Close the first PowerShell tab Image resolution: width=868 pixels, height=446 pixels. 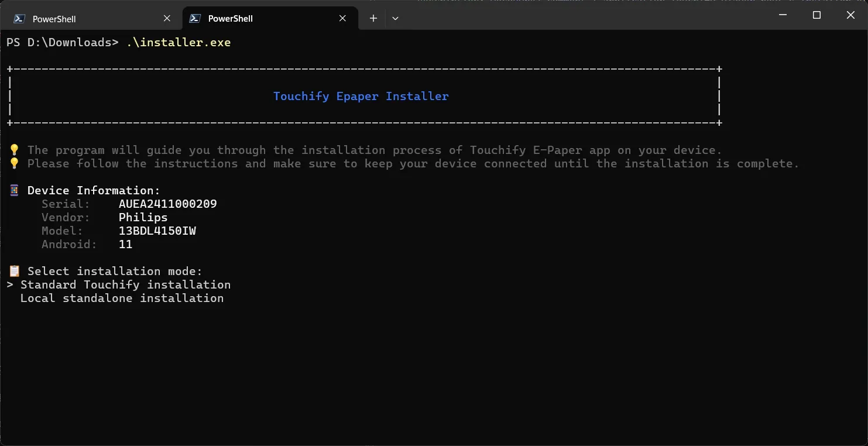click(167, 19)
